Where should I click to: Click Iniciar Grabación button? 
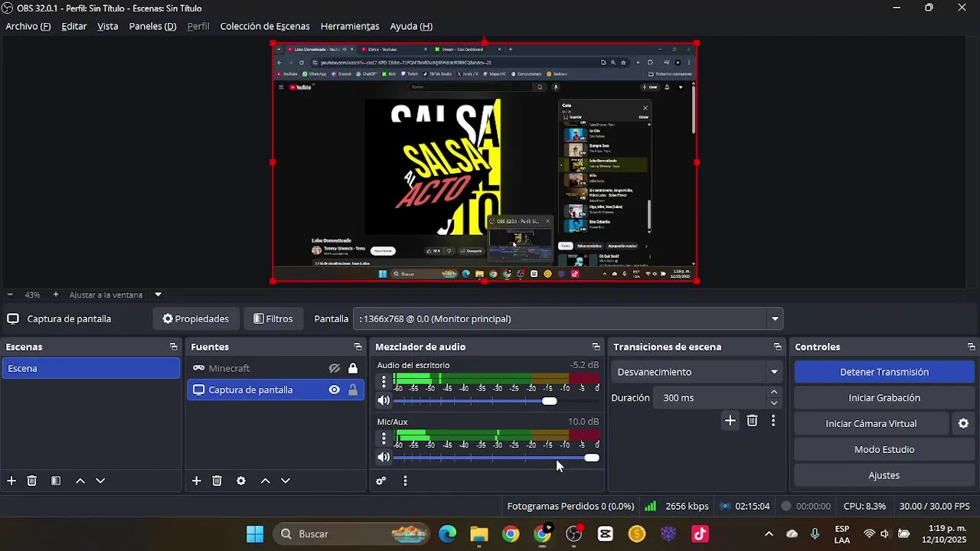tap(884, 398)
